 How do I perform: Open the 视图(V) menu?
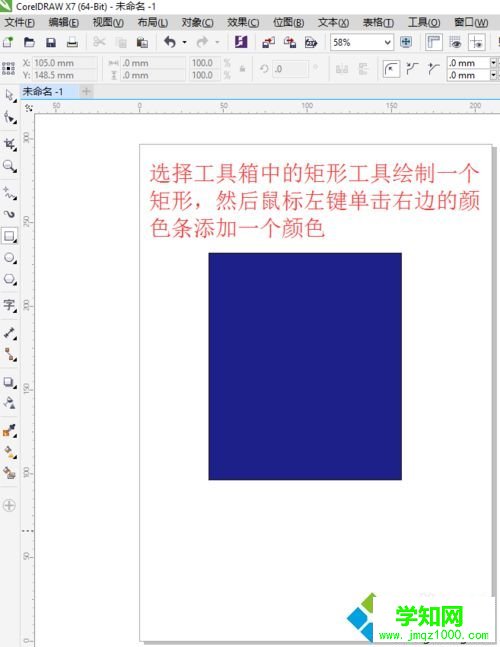pos(108,22)
